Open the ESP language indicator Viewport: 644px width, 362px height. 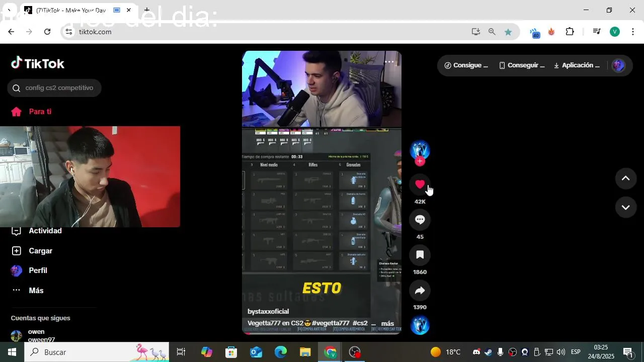(576, 352)
